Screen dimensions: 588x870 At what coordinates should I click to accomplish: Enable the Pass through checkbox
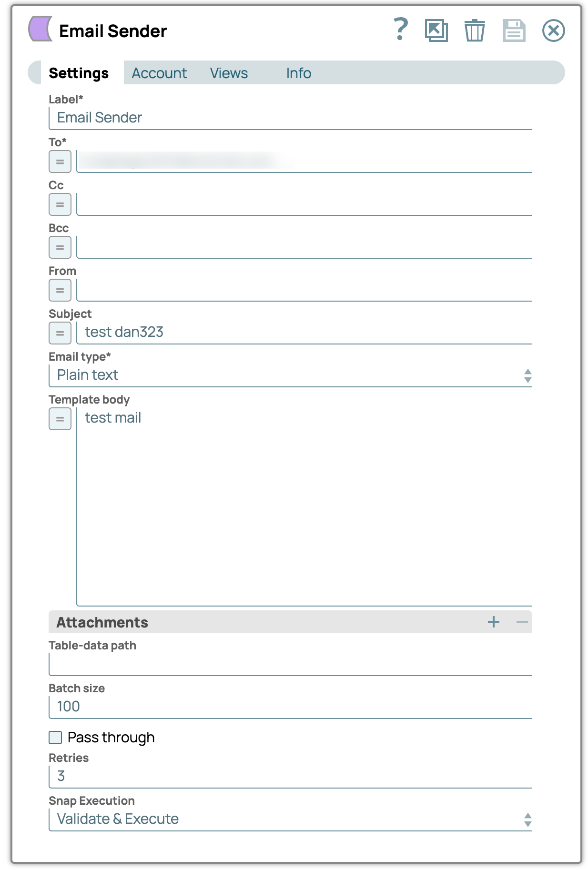[x=56, y=738]
